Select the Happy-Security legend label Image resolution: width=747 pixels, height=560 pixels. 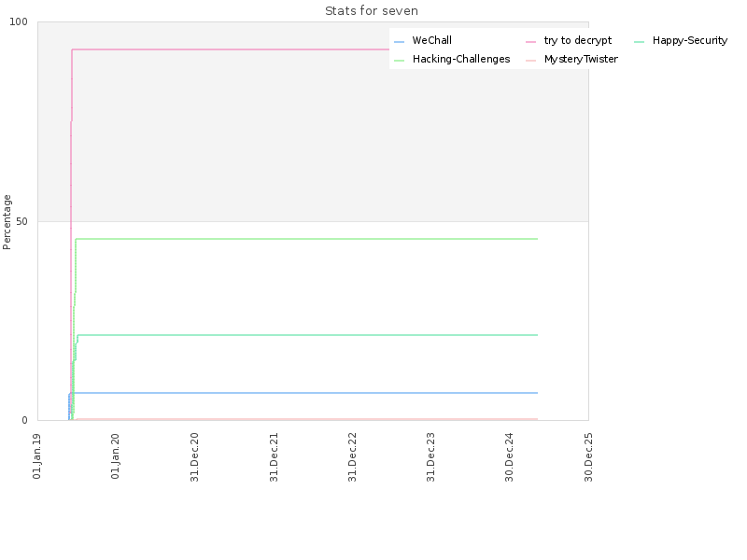click(x=690, y=40)
